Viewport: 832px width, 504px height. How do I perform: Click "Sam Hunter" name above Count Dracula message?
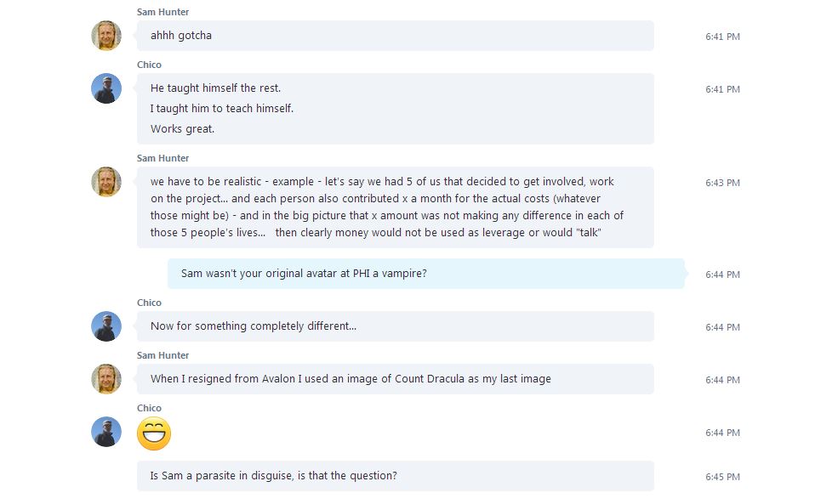coord(162,355)
